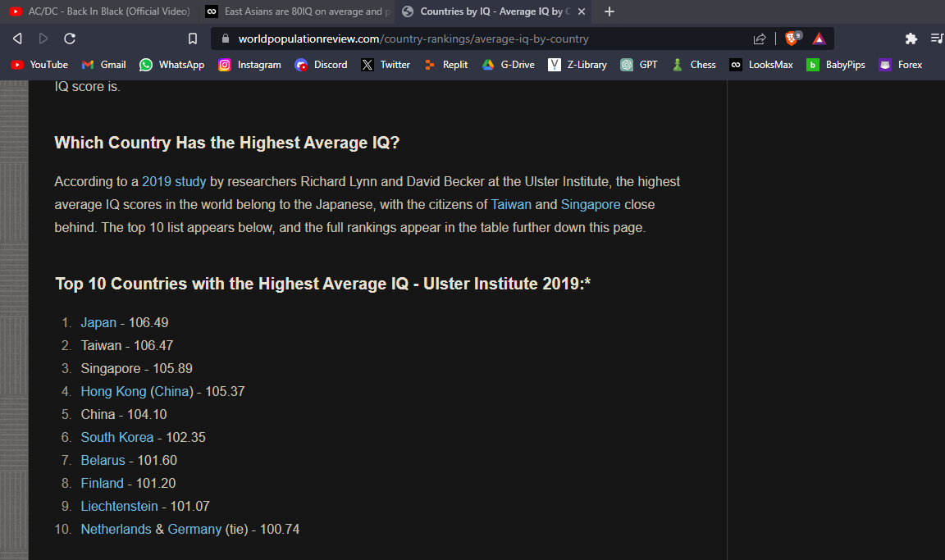945x560 pixels.
Task: Open the Chess bookmark
Action: (x=693, y=65)
